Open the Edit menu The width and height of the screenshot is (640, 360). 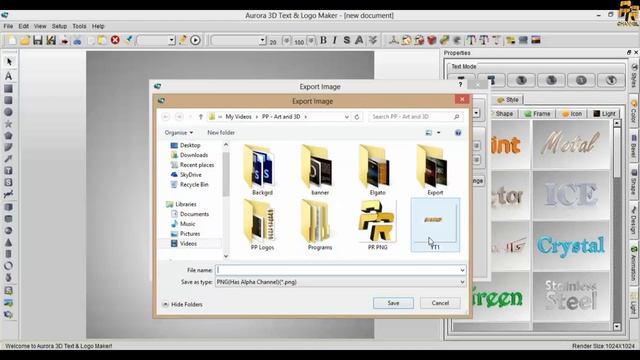click(x=24, y=26)
